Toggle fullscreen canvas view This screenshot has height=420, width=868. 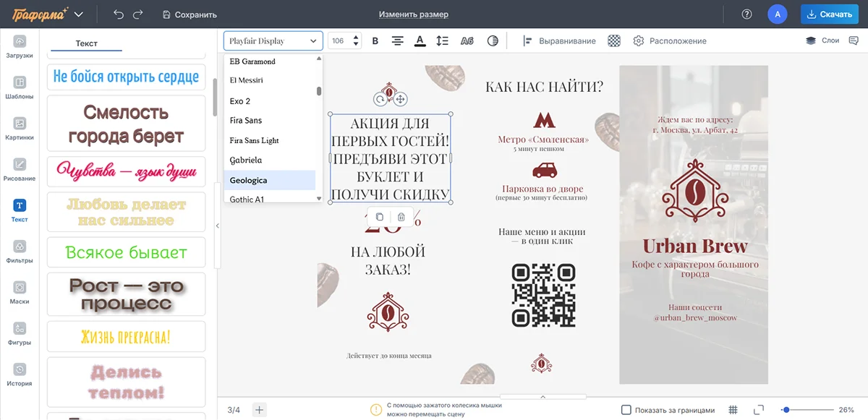coord(759,410)
